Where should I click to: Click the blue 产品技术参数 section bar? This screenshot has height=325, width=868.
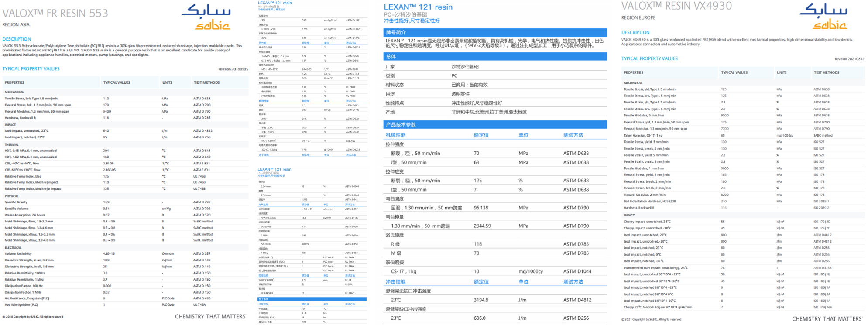point(495,125)
